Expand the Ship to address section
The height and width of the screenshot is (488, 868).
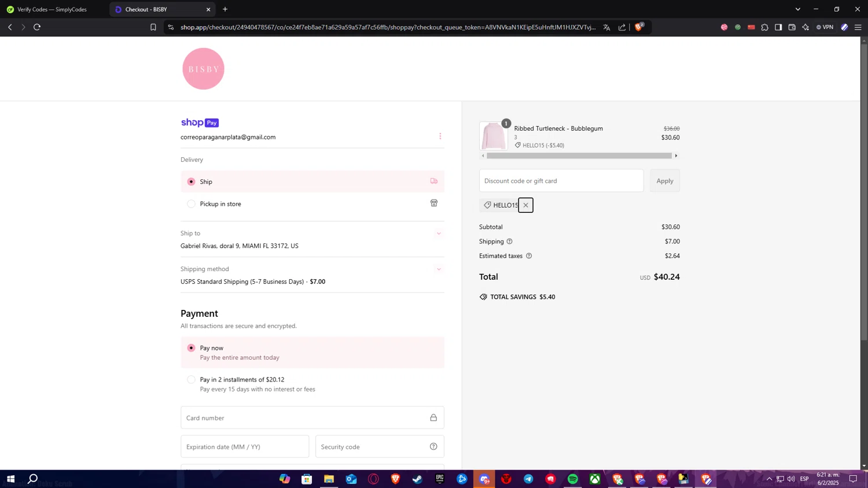tap(439, 234)
